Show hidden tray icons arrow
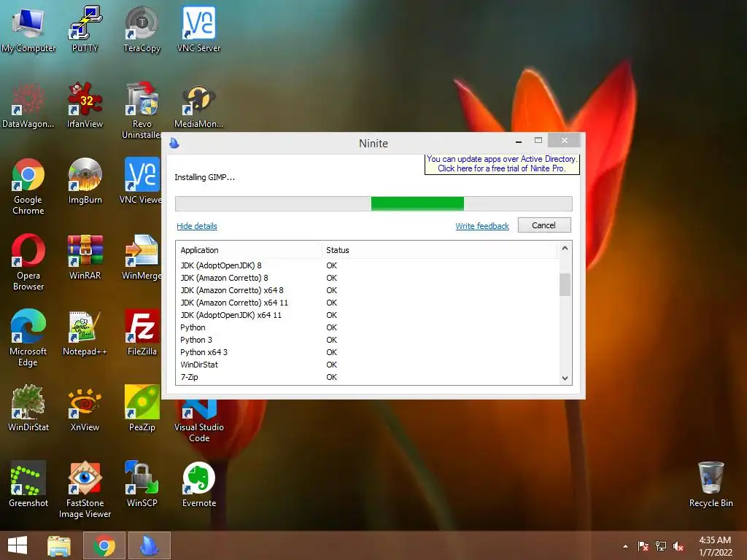 (x=625, y=546)
